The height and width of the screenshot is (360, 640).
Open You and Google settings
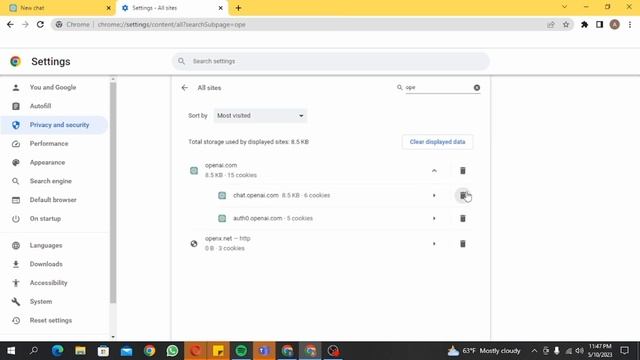(x=54, y=87)
